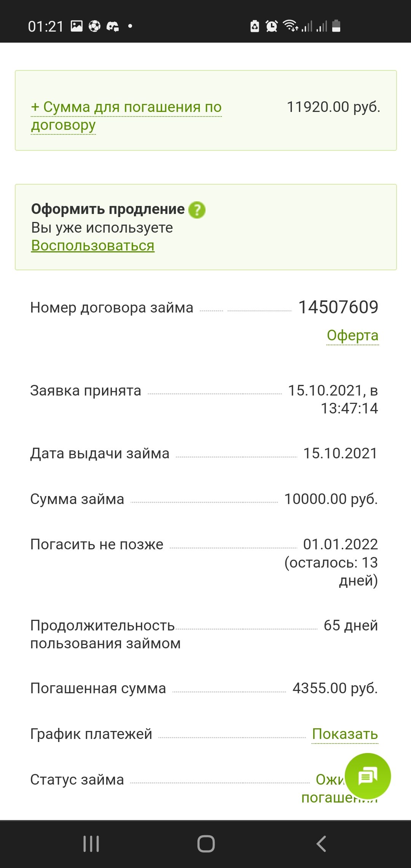This screenshot has height=868, width=411.
Task: Tap the Wi-Fi status icon
Action: [290, 26]
